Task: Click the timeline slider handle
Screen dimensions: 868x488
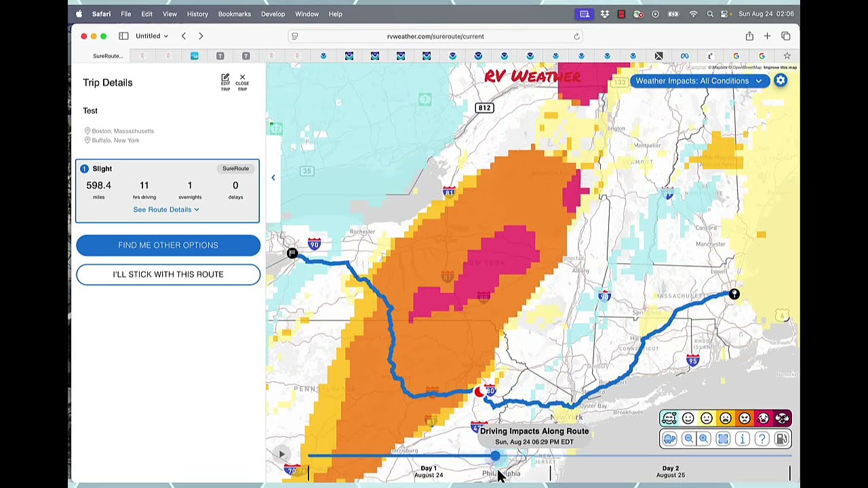Action: click(496, 456)
